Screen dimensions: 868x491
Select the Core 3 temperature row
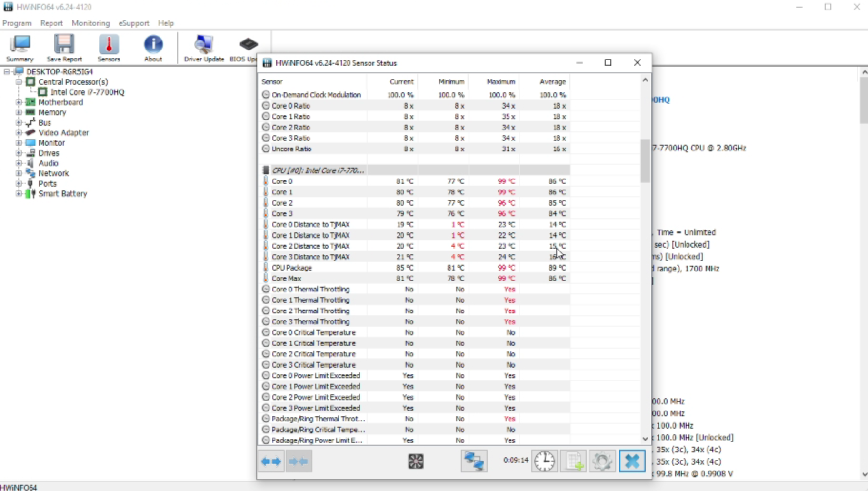(415, 214)
